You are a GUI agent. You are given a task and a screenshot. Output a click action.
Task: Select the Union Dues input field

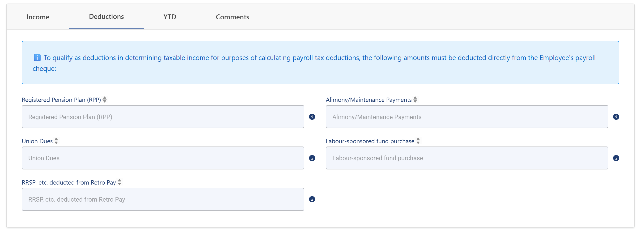[163, 158]
